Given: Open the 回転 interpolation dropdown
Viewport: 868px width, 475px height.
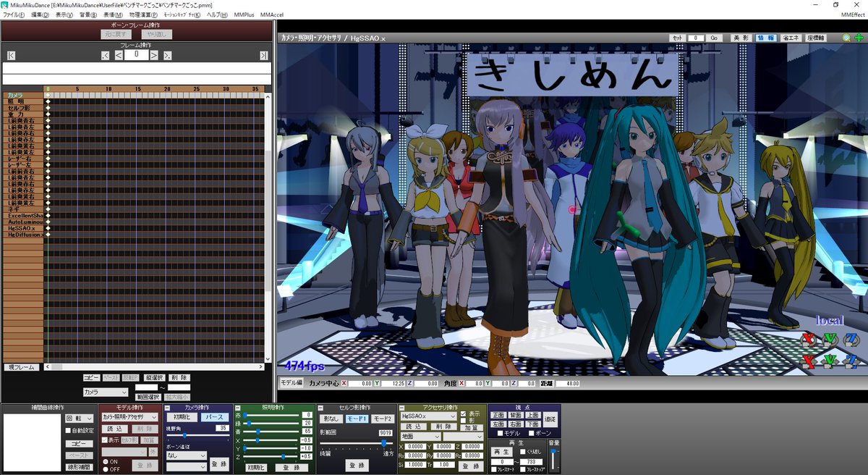Looking at the screenshot, I should [80, 418].
